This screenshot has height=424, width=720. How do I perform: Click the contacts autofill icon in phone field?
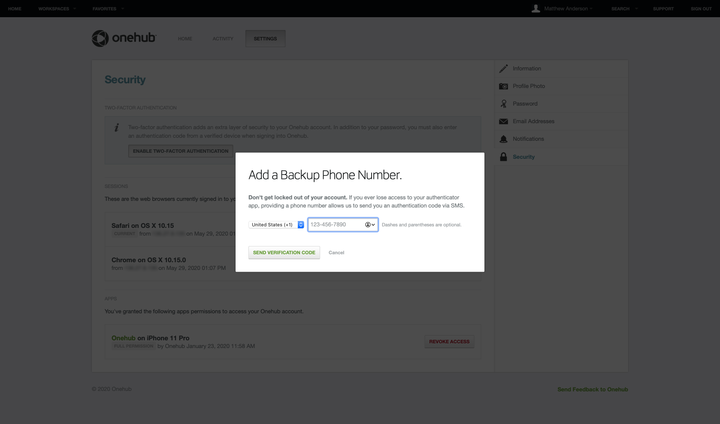tap(370, 225)
